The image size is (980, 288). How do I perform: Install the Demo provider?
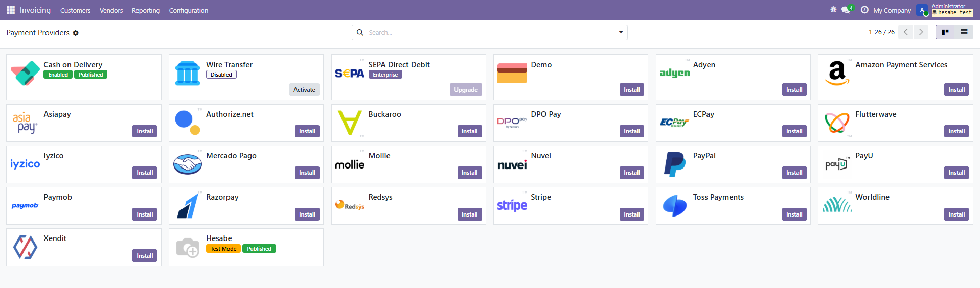point(632,90)
